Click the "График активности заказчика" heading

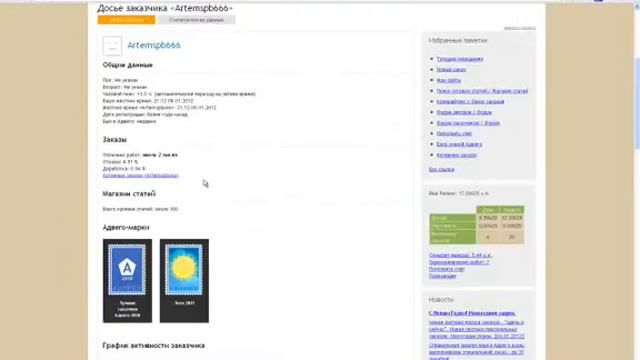(x=153, y=345)
